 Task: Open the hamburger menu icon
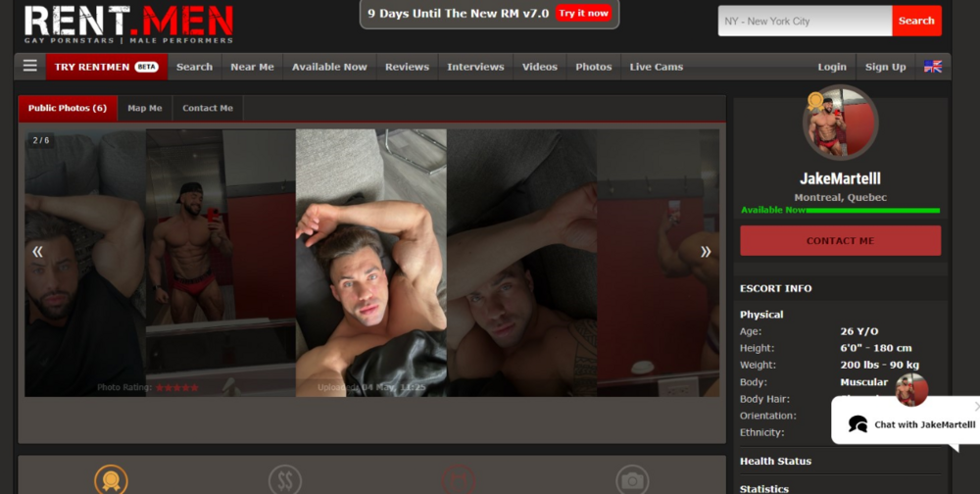click(29, 66)
